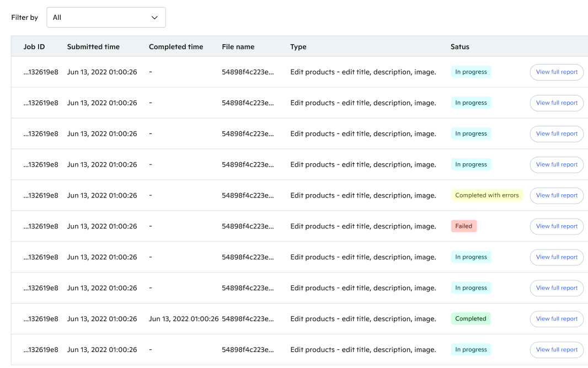
Task: Click the Satus column header
Action: 459,47
